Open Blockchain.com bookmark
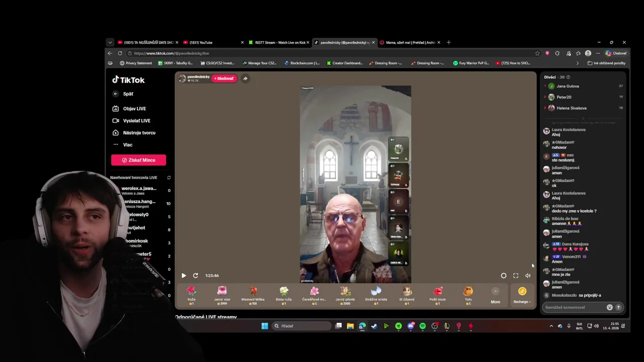The height and width of the screenshot is (362, 644). click(x=302, y=63)
